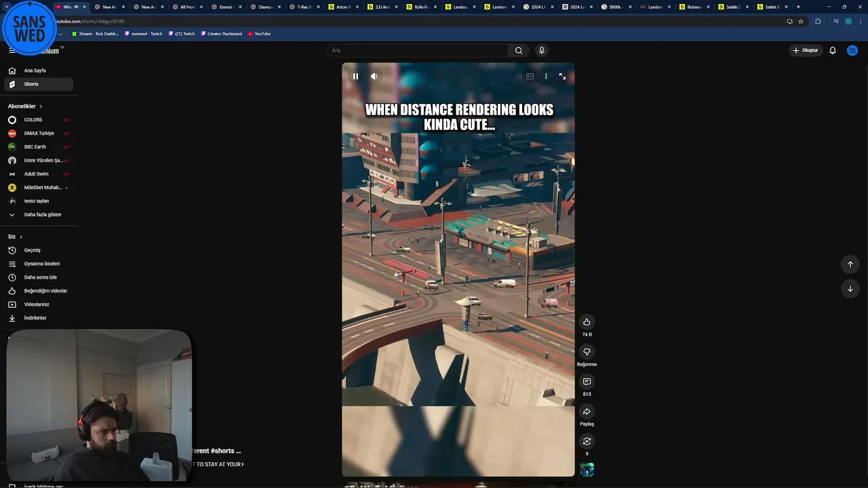Image resolution: width=868 pixels, height=488 pixels.
Task: Open Adult Swim channel
Action: 39,174
